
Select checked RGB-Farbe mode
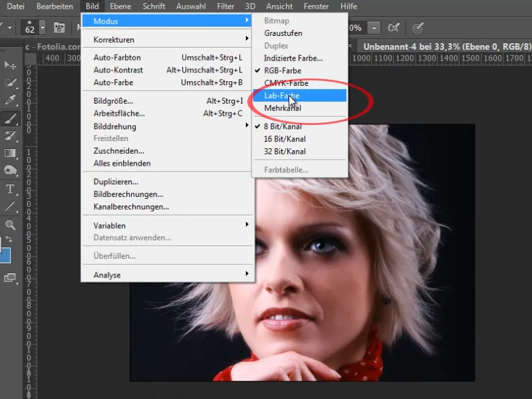(300, 70)
